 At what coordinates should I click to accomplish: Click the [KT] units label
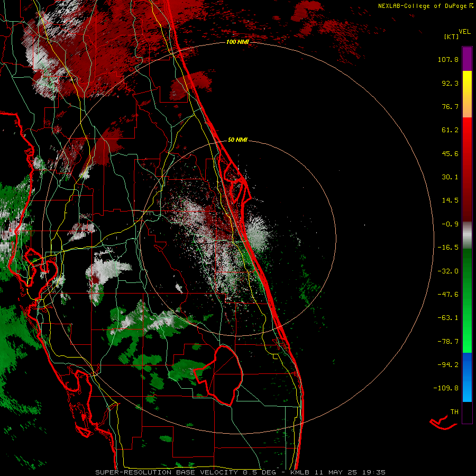click(x=452, y=36)
